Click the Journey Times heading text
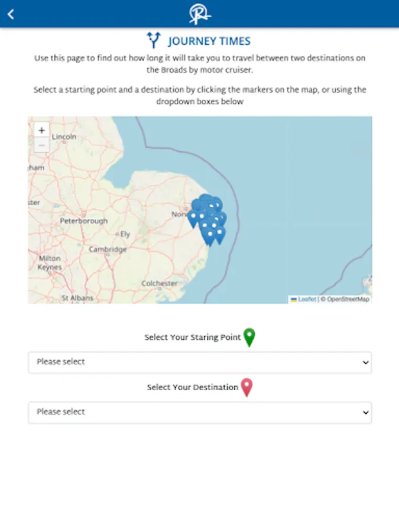 coord(209,41)
